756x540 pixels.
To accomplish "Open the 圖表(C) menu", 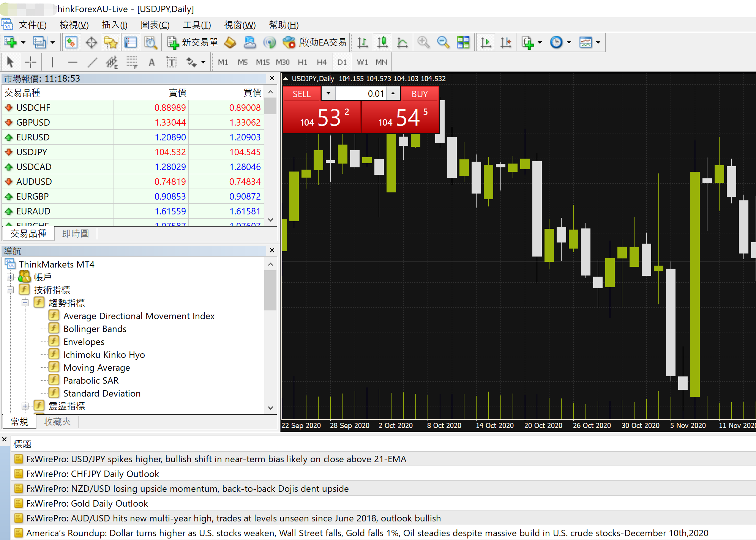I will click(155, 25).
